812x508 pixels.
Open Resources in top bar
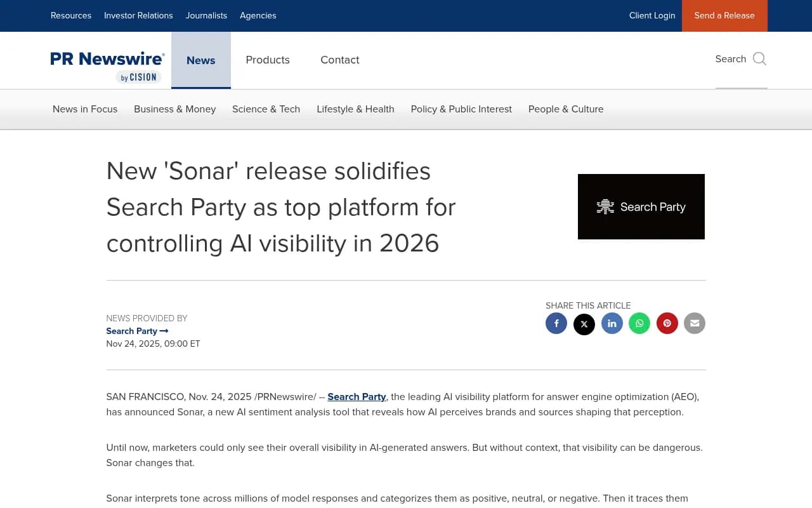[x=71, y=15]
